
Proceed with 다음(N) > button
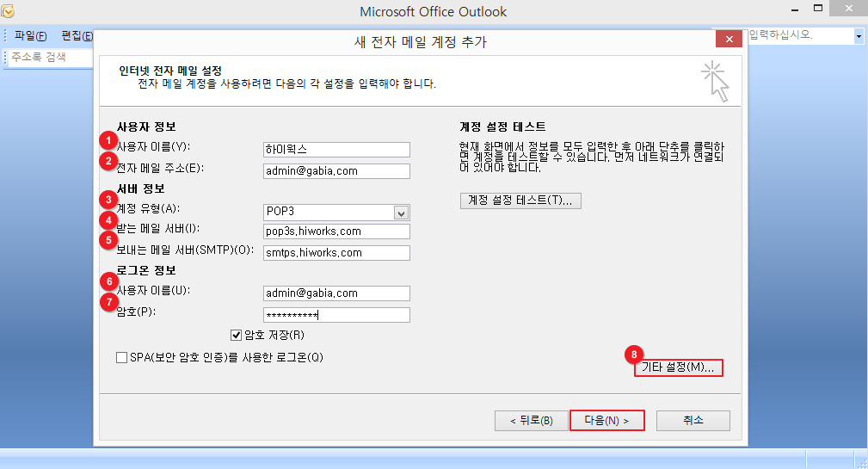click(x=606, y=421)
